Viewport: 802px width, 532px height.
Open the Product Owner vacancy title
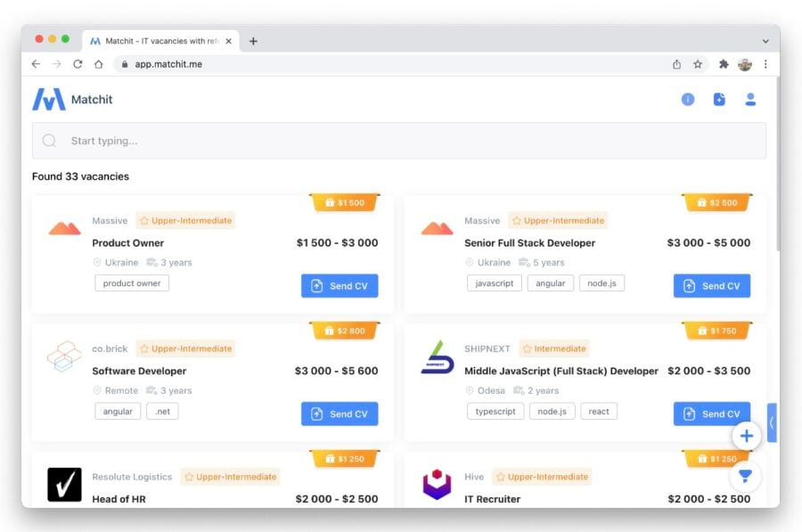click(127, 243)
